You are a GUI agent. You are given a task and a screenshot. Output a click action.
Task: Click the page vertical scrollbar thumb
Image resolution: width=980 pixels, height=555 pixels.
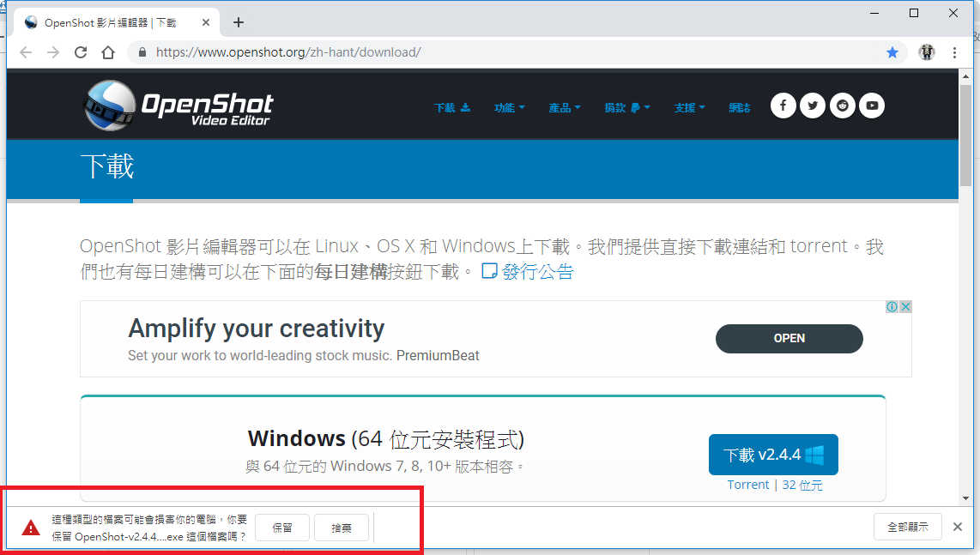tap(965, 135)
